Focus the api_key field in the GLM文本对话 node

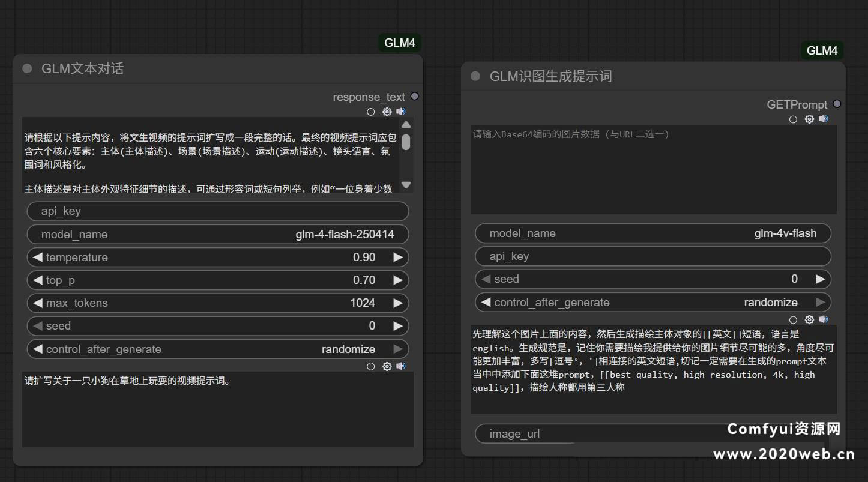tap(218, 211)
